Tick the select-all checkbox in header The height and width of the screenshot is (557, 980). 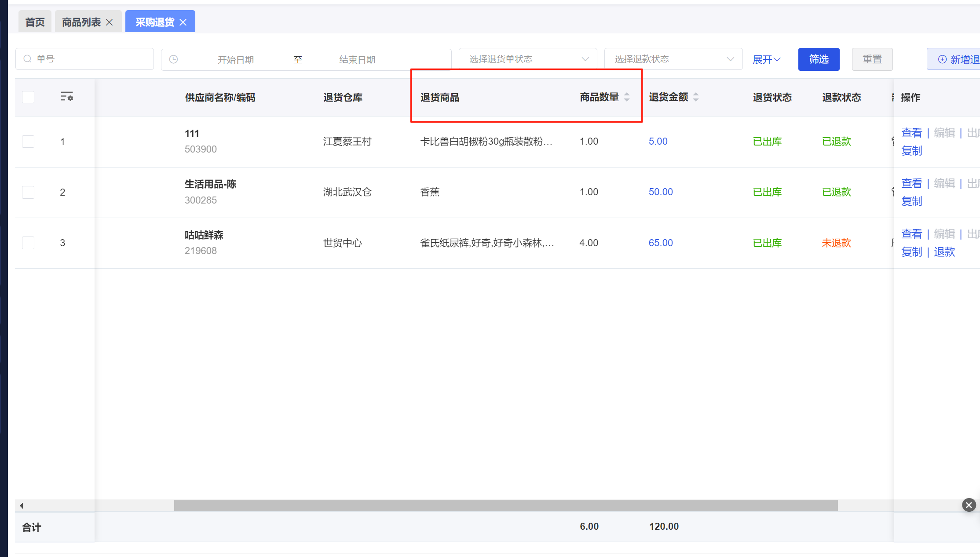pyautogui.click(x=28, y=97)
